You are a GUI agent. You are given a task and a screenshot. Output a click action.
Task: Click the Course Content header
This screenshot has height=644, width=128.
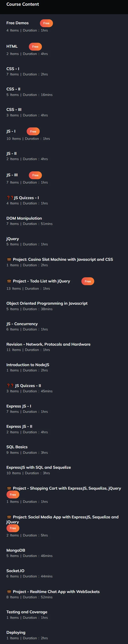click(x=23, y=4)
